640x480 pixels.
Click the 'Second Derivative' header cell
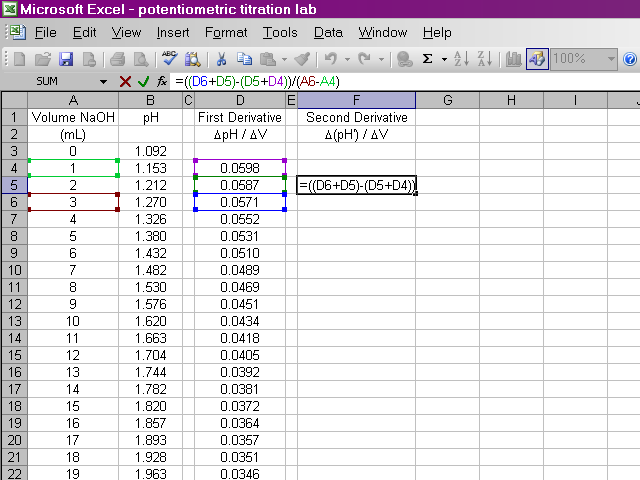tap(356, 118)
